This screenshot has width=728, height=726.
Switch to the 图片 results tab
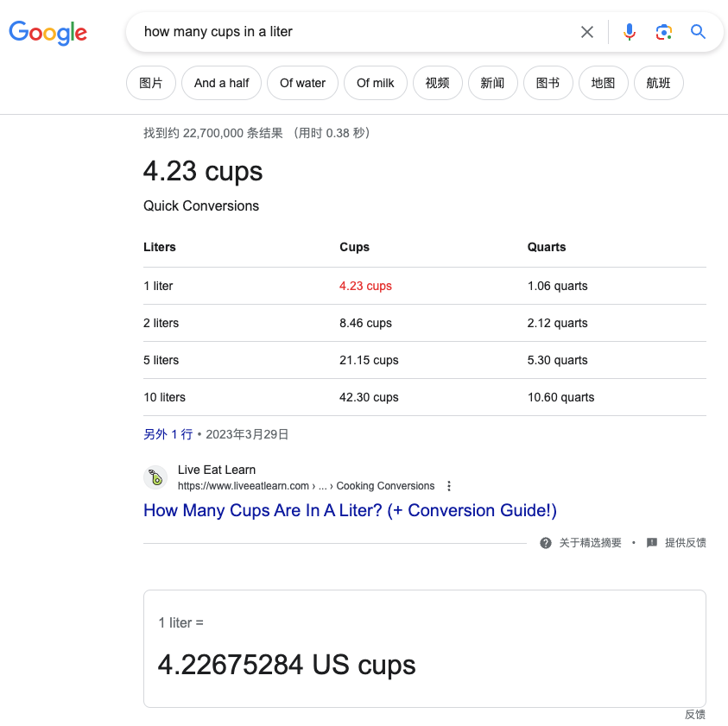(151, 83)
